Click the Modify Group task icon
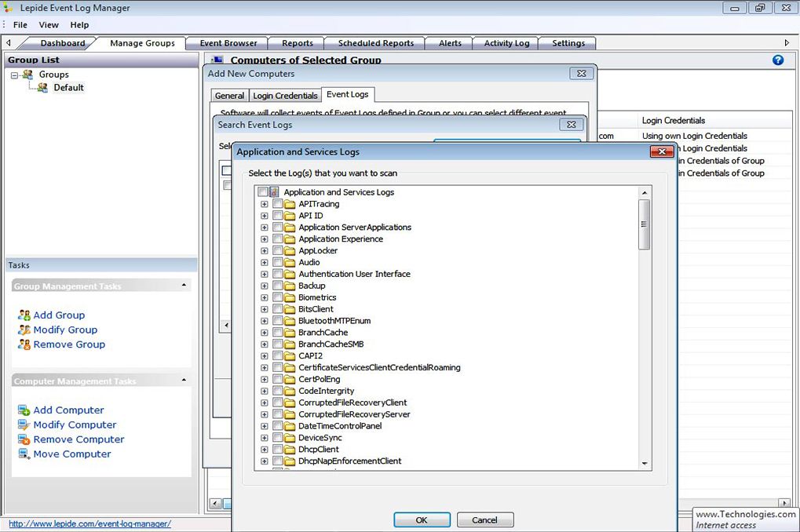Image resolution: width=800 pixels, height=532 pixels. tap(24, 330)
